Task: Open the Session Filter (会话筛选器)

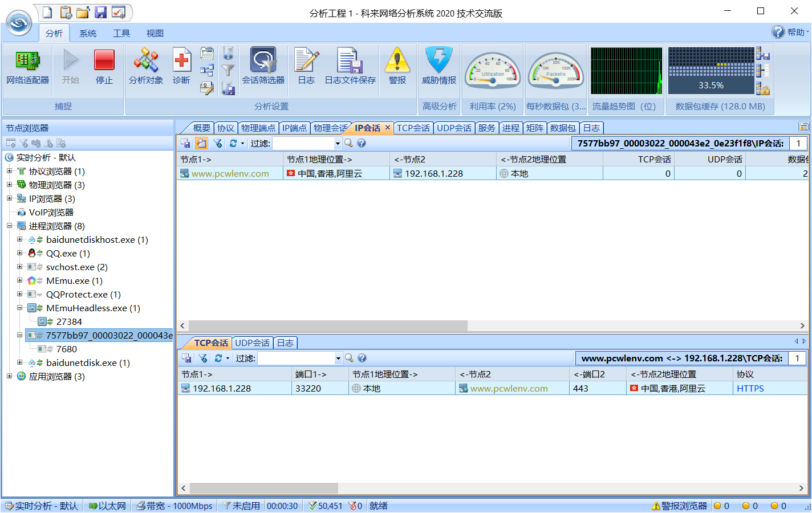Action: (263, 68)
